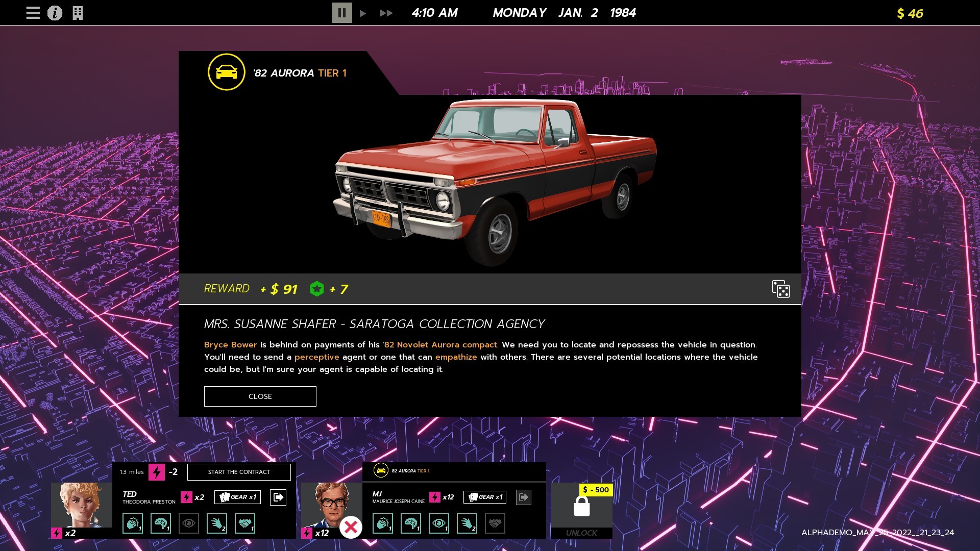980x551 pixels.
Task: Open the office building icon
Action: tap(78, 13)
